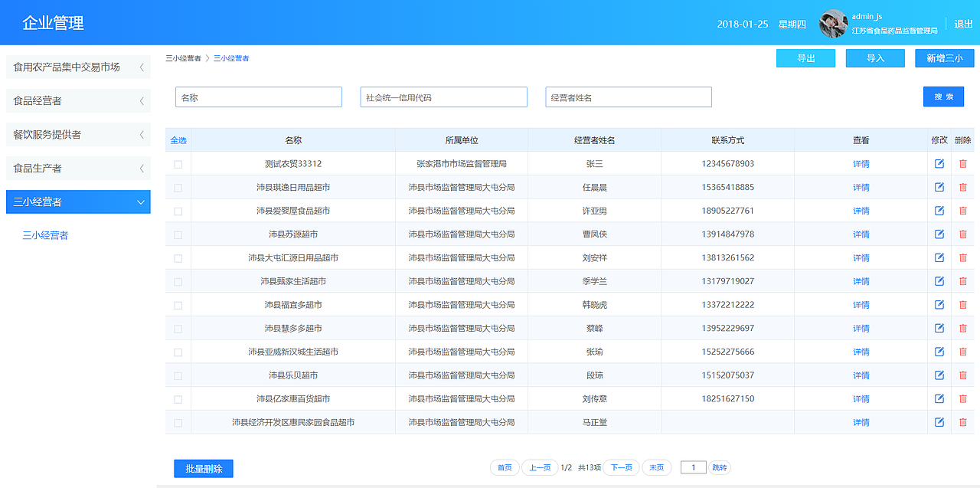This screenshot has width=980, height=488.
Task: Open the edit form for 沛县苏源超市
Action: coord(939,234)
